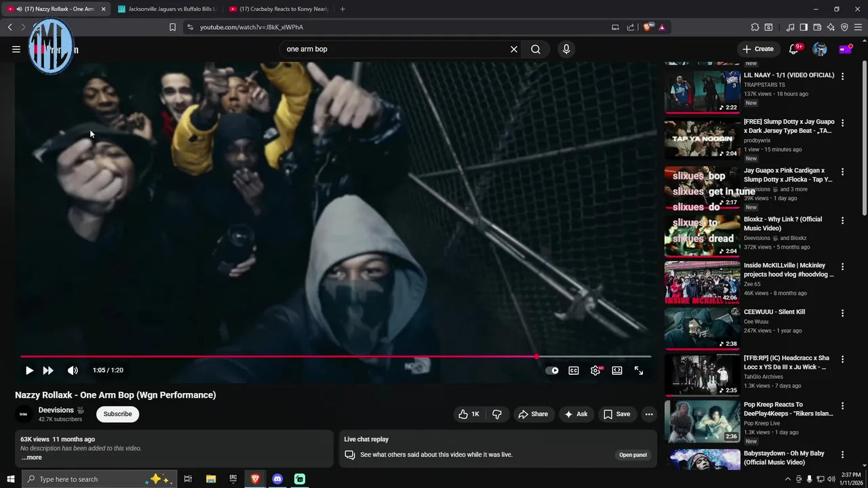
Task: Save the video to a playlist
Action: (x=617, y=414)
